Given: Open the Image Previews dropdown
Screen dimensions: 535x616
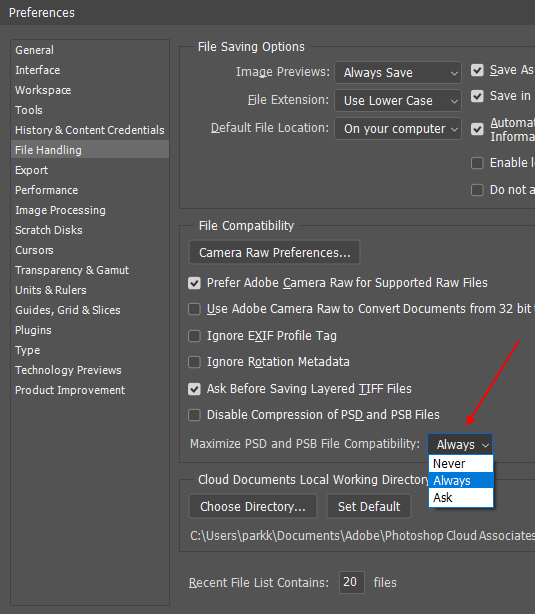Looking at the screenshot, I should coord(398,72).
